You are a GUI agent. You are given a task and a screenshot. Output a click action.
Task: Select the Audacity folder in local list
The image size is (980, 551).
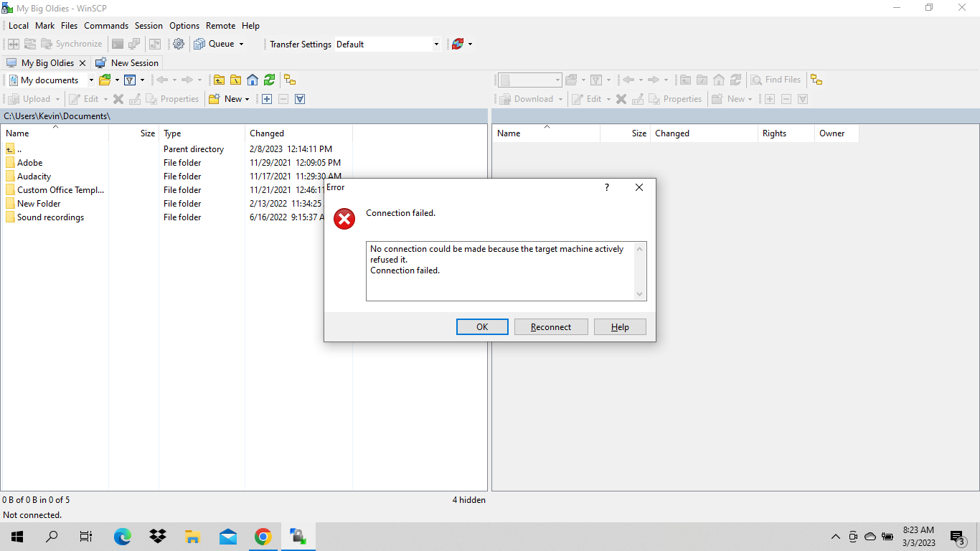tap(34, 176)
